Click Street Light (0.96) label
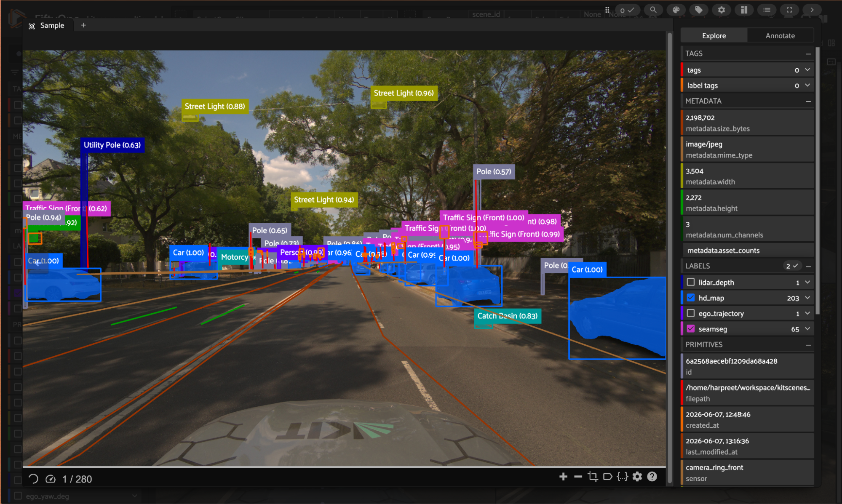The height and width of the screenshot is (504, 842). pyautogui.click(x=404, y=93)
